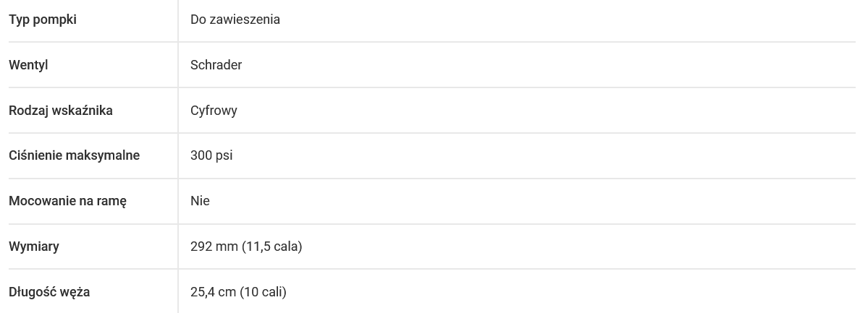Click the "Długość węża" row label

pyautogui.click(x=49, y=292)
